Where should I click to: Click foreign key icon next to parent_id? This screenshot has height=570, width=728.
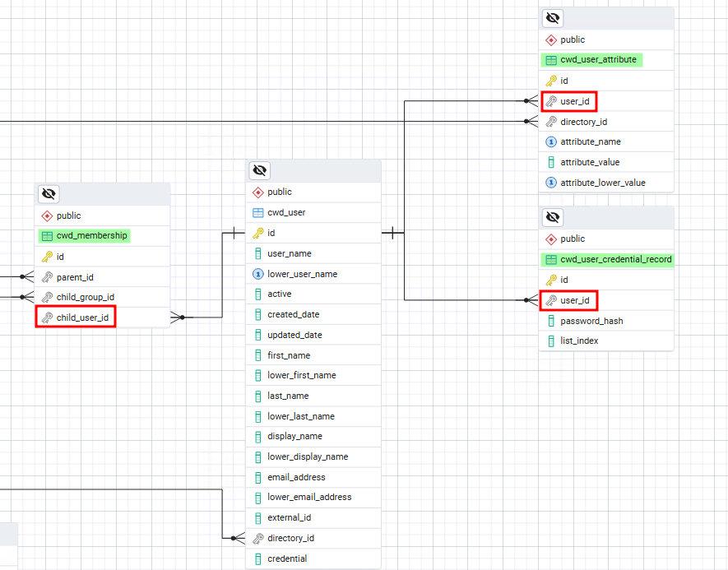click(x=47, y=277)
